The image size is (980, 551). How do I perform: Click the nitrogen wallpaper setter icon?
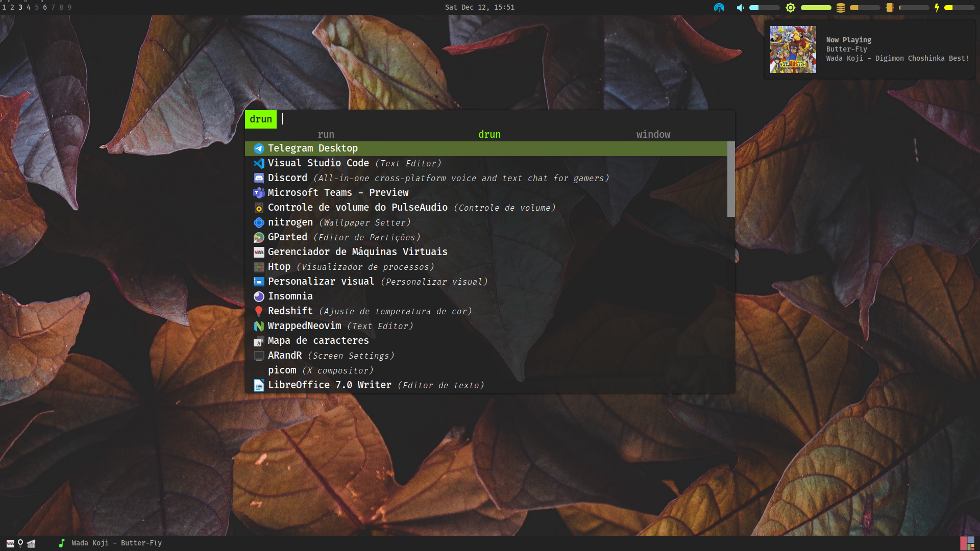click(259, 222)
